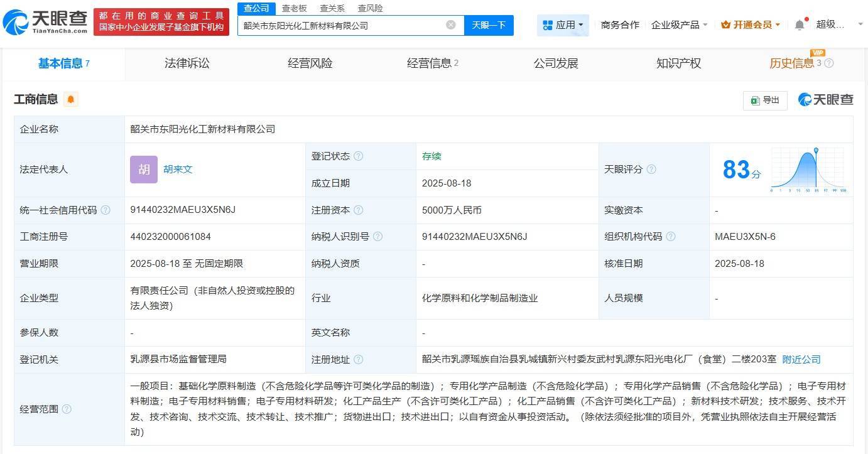This screenshot has width=868, height=454.
Task: Open the notification bell in header
Action: click(799, 25)
